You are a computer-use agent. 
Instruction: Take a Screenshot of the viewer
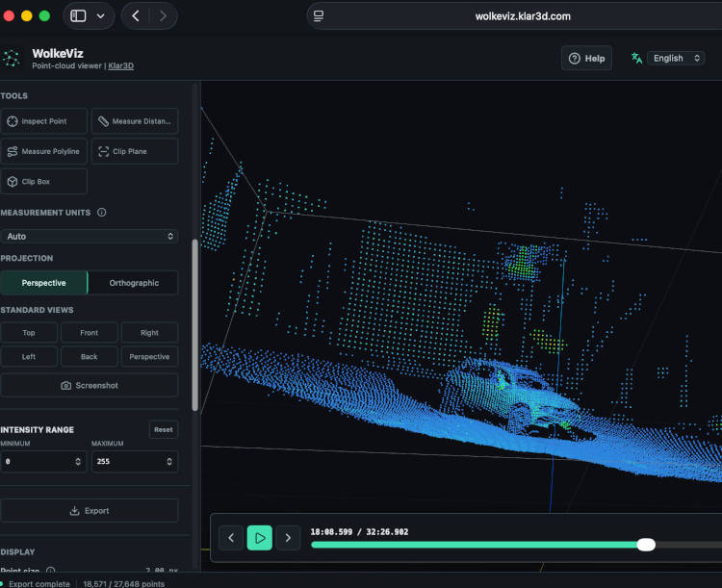point(90,385)
